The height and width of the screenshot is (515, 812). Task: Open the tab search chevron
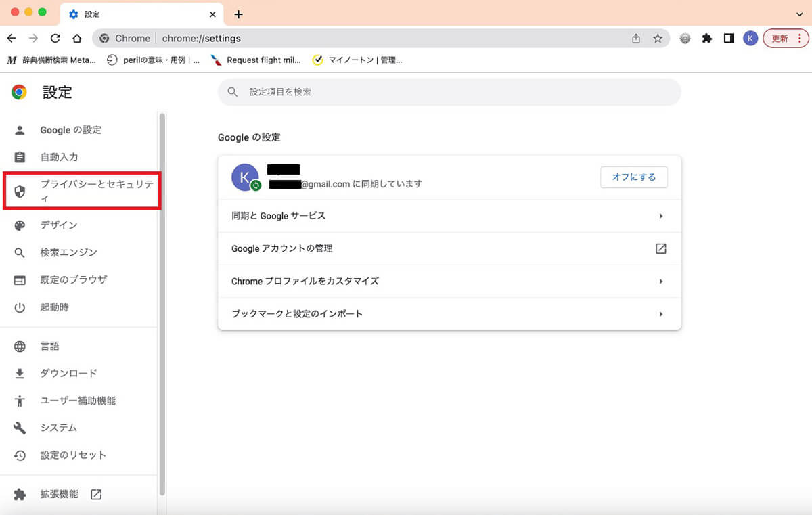(800, 14)
